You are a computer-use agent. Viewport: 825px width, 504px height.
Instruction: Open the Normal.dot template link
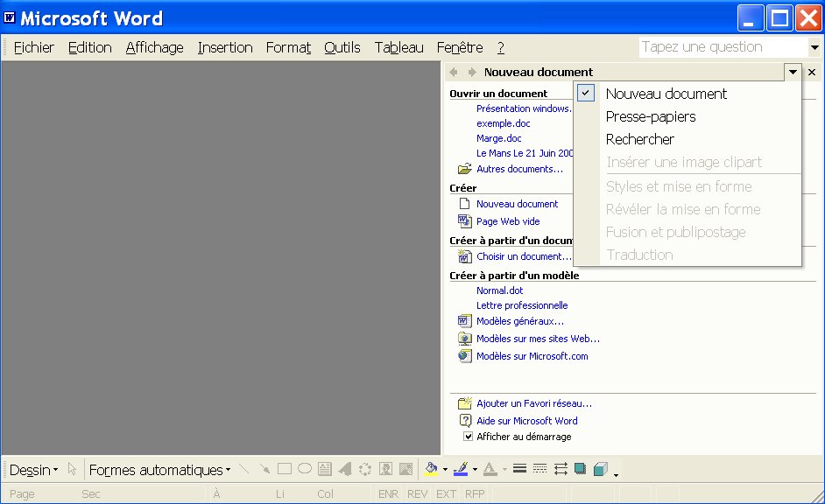coord(499,290)
